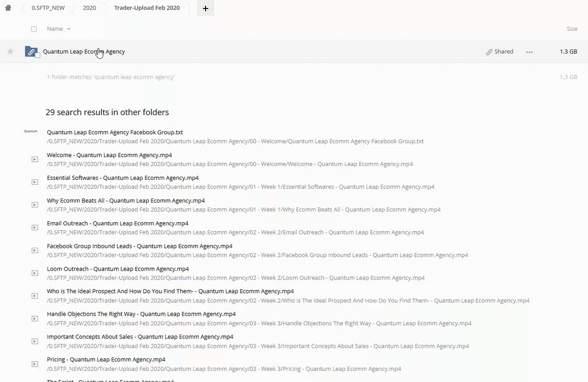Viewport: 588px width, 382px height.
Task: Open Essential Softwares - Quantum Leap Ecomm Agency.mp4
Action: [x=123, y=178]
